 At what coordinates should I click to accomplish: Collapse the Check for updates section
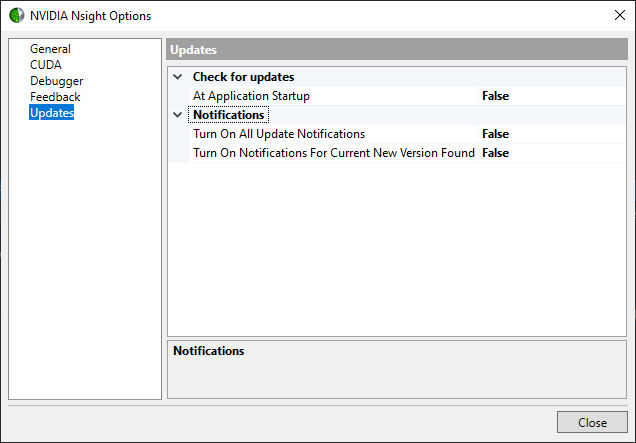[178, 77]
